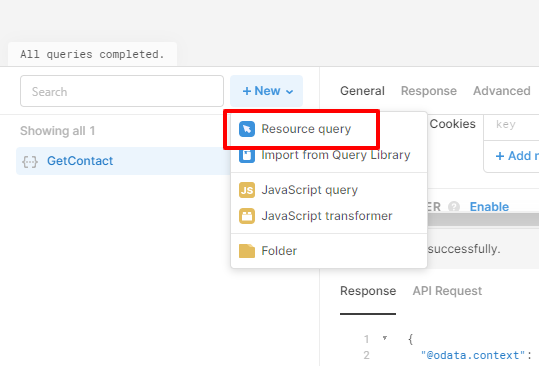Click the braces icon beside GetContact
This screenshot has width=539, height=366.
30,161
